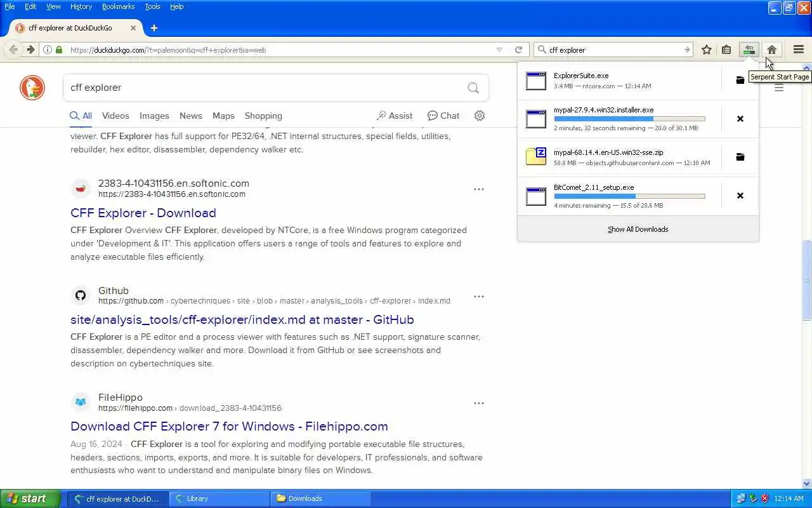
Task: Open the File menu
Action: pyautogui.click(x=10, y=6)
